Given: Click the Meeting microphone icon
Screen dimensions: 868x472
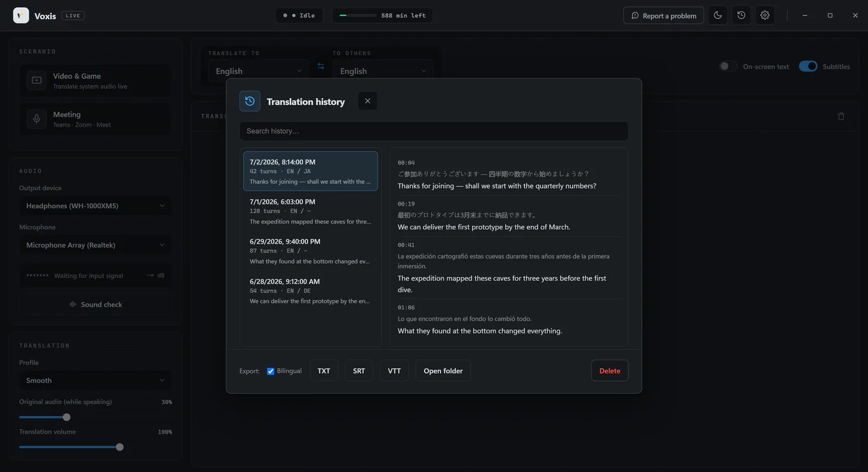Looking at the screenshot, I should [x=37, y=119].
